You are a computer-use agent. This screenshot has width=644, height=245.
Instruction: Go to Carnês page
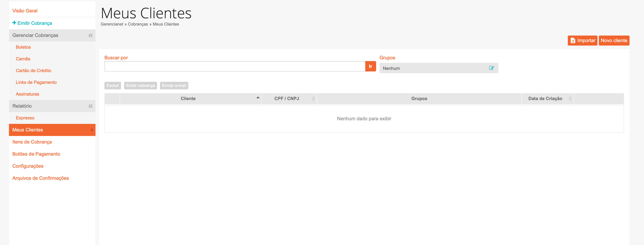pyautogui.click(x=23, y=59)
